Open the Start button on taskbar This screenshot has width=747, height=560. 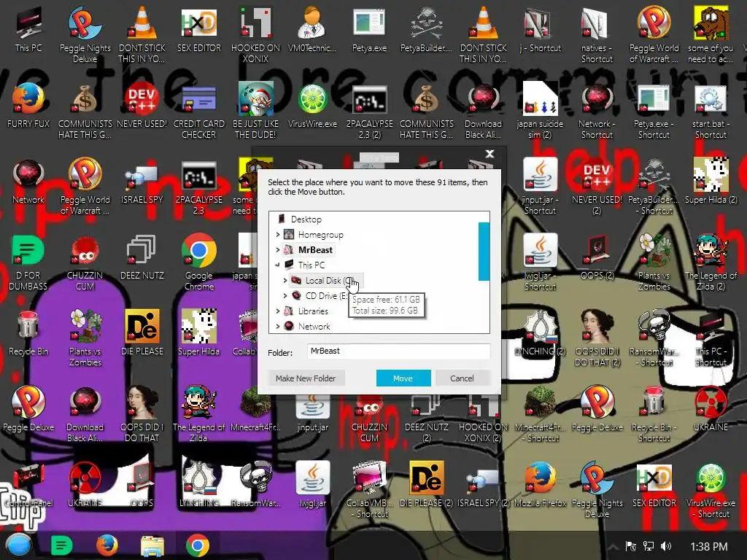[19, 545]
